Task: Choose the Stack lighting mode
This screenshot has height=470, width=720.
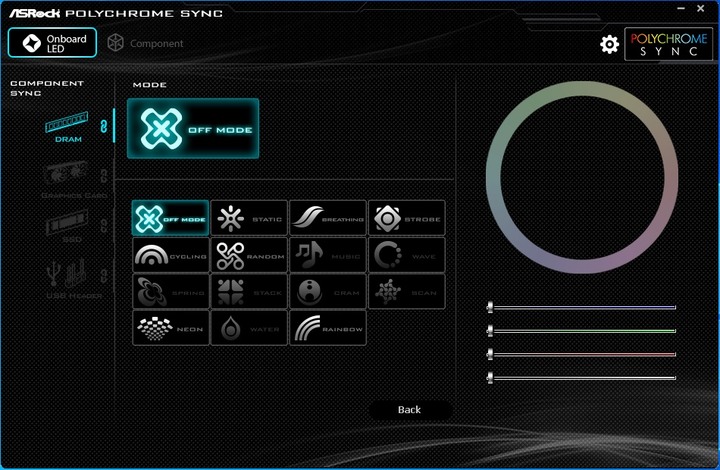Action: tap(249, 291)
